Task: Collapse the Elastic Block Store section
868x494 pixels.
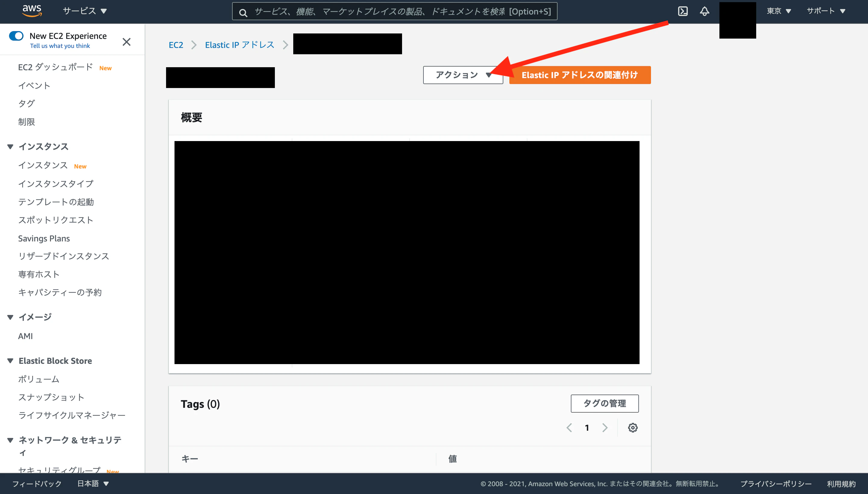Action: 10,361
